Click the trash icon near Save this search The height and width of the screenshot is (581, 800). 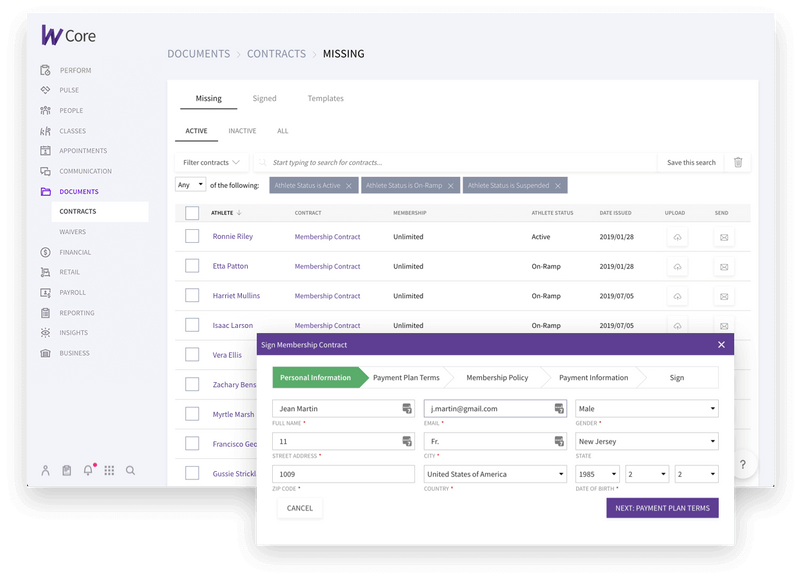click(740, 162)
